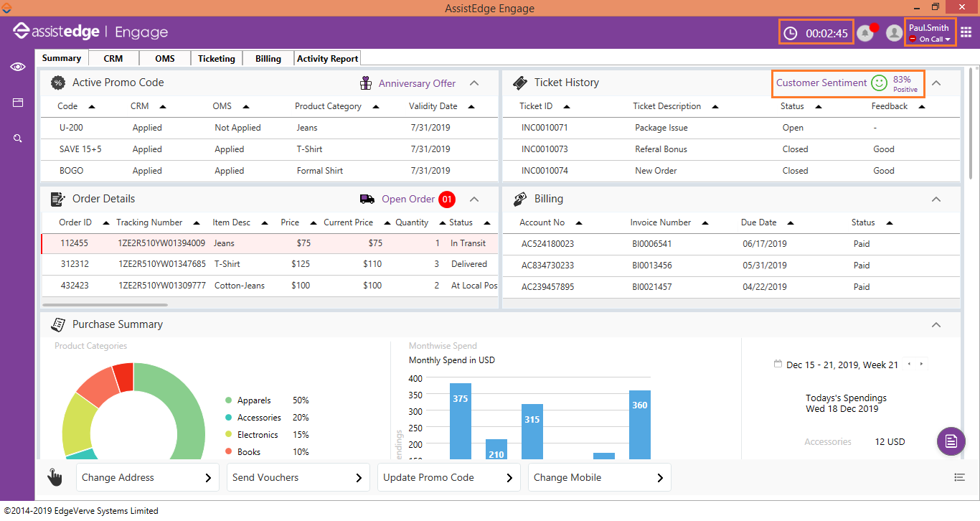Viewport: 980px width, 521px height.
Task: Switch to the Summary tab
Action: 62,58
